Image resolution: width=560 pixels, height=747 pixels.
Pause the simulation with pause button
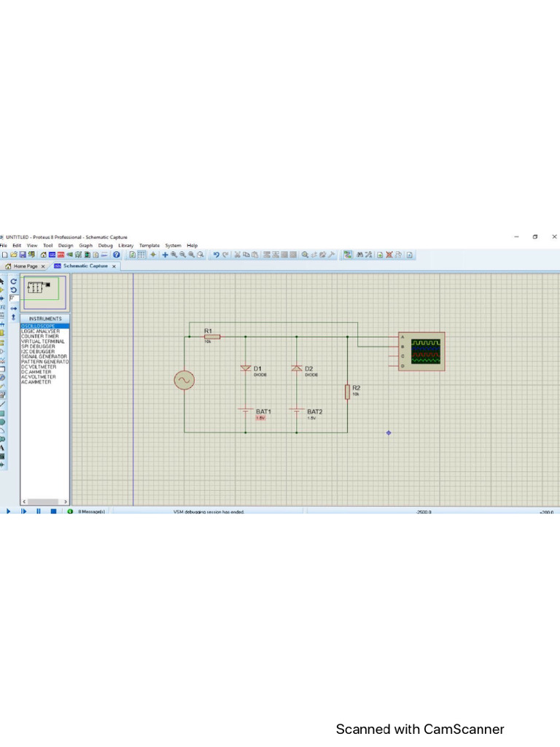coord(38,511)
